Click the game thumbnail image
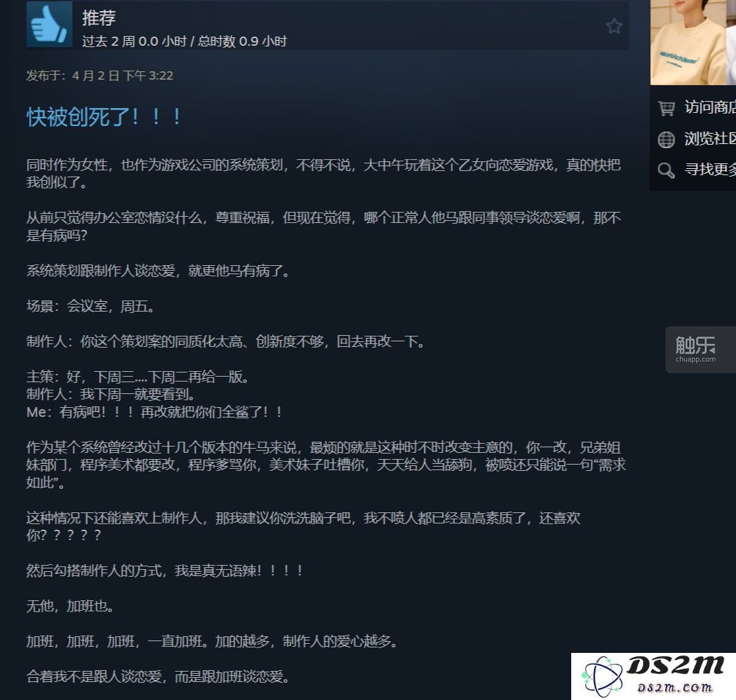This screenshot has width=736, height=700. pos(693,42)
